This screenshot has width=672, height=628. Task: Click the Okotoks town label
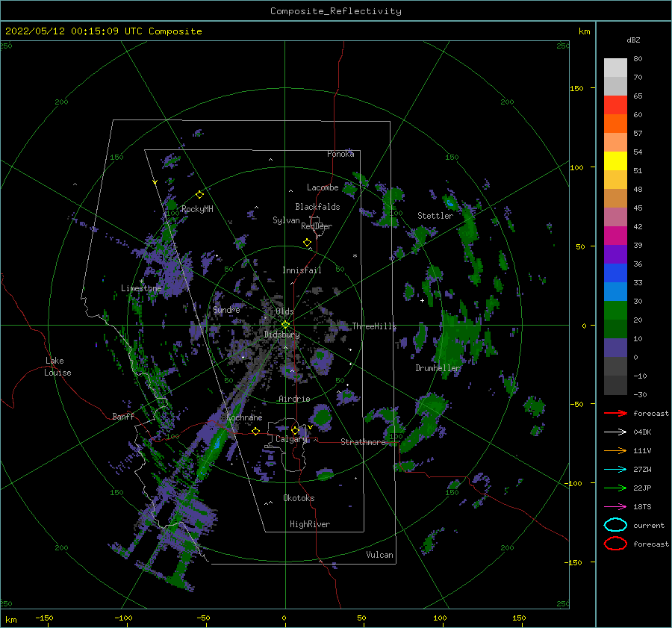(299, 498)
